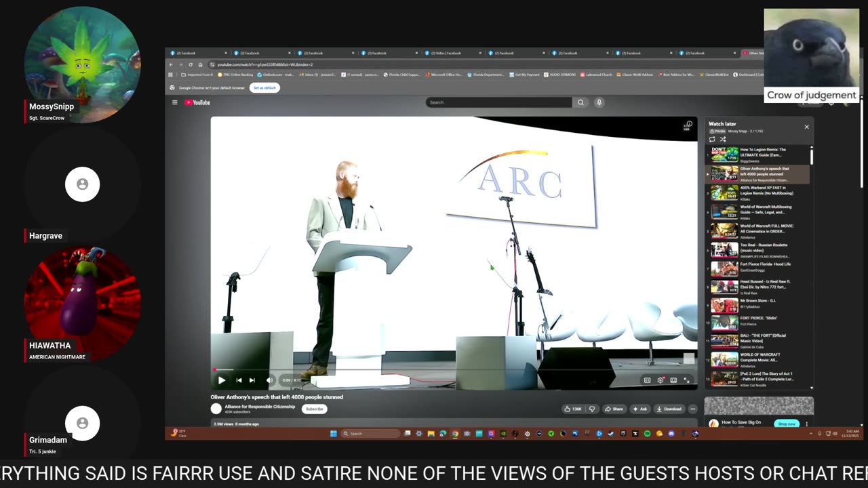The width and height of the screenshot is (868, 488).
Task: Select 'FORT PIERCE. "Slidin"' playlist entry
Action: point(757,323)
